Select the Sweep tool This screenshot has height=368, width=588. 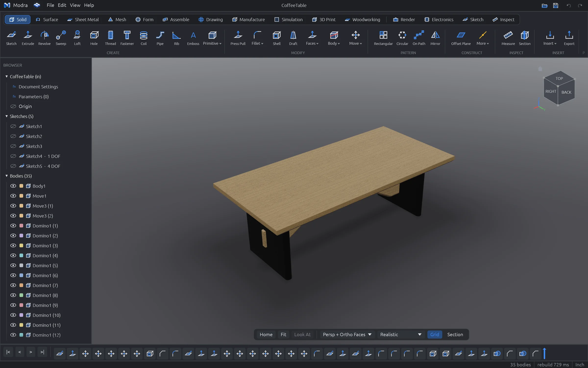click(61, 38)
